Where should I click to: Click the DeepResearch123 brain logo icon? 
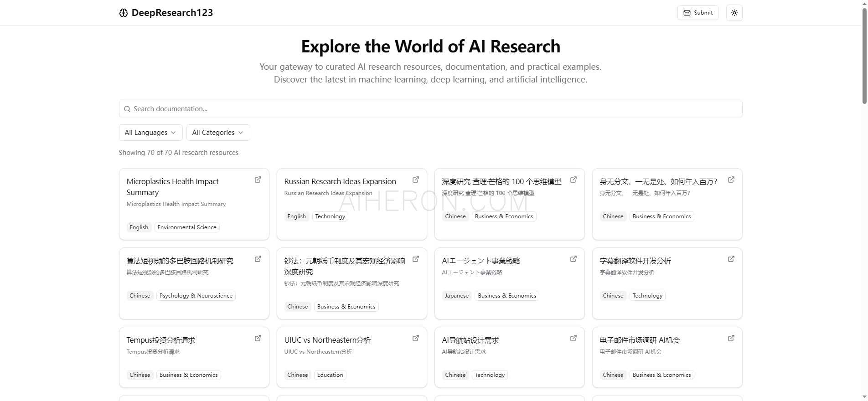123,13
